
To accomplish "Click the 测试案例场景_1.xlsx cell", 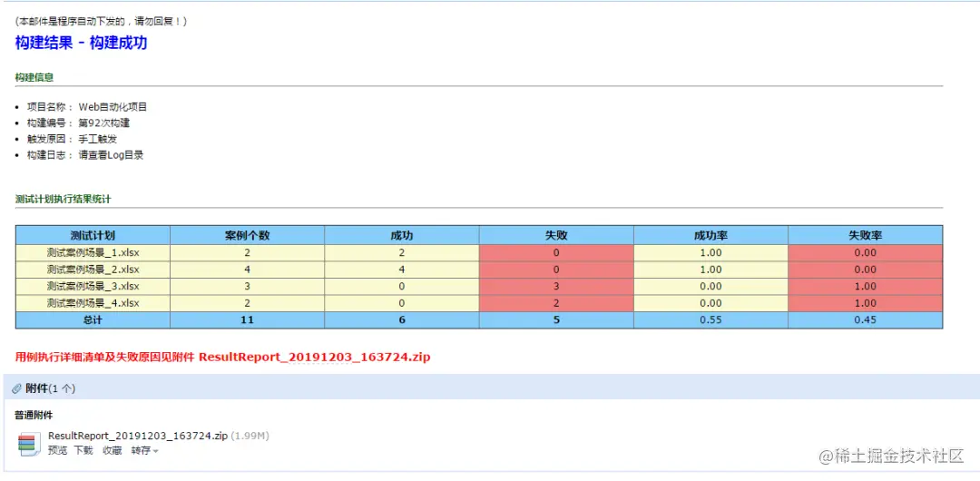I will coord(93,252).
